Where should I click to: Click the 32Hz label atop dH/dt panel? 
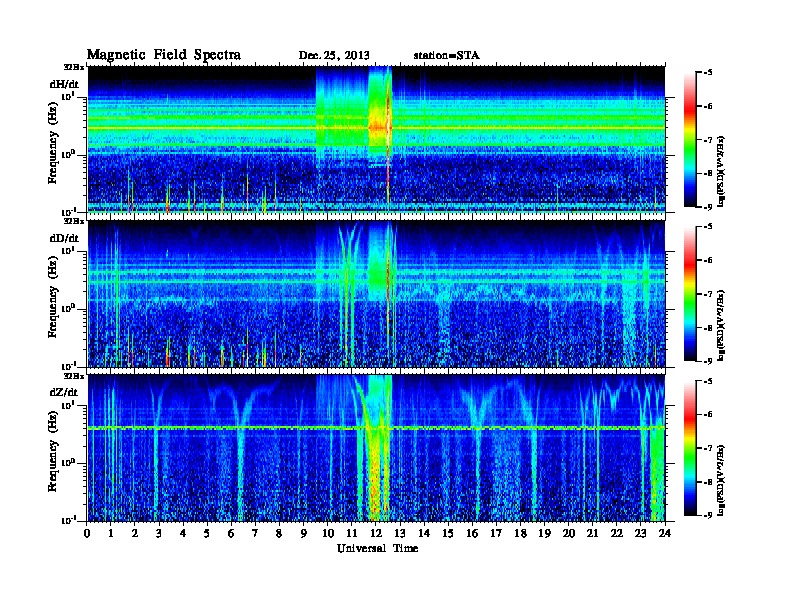(74, 67)
